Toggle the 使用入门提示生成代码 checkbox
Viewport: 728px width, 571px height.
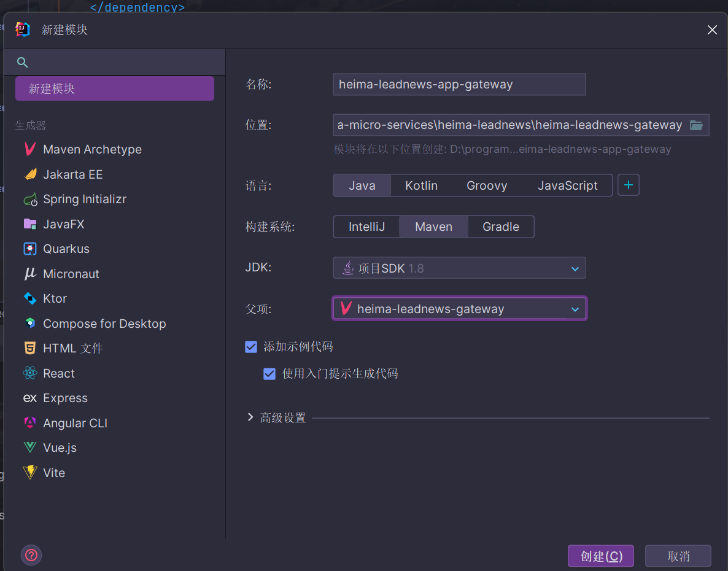pos(269,374)
